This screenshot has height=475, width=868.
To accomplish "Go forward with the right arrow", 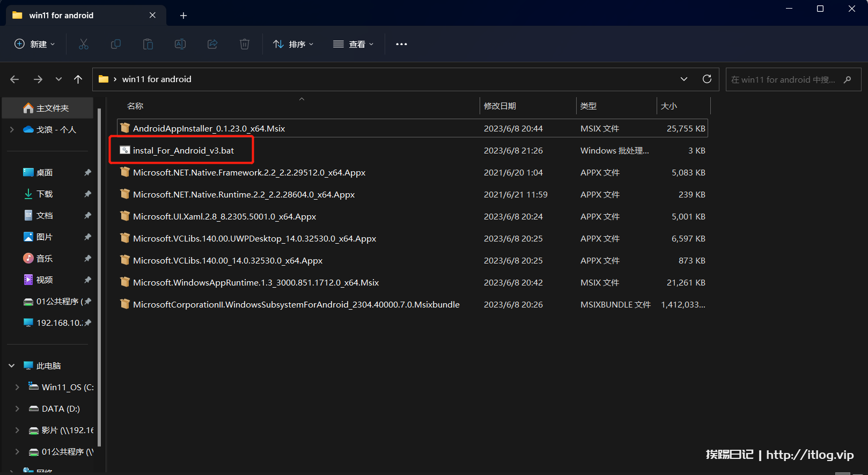I will (38, 79).
